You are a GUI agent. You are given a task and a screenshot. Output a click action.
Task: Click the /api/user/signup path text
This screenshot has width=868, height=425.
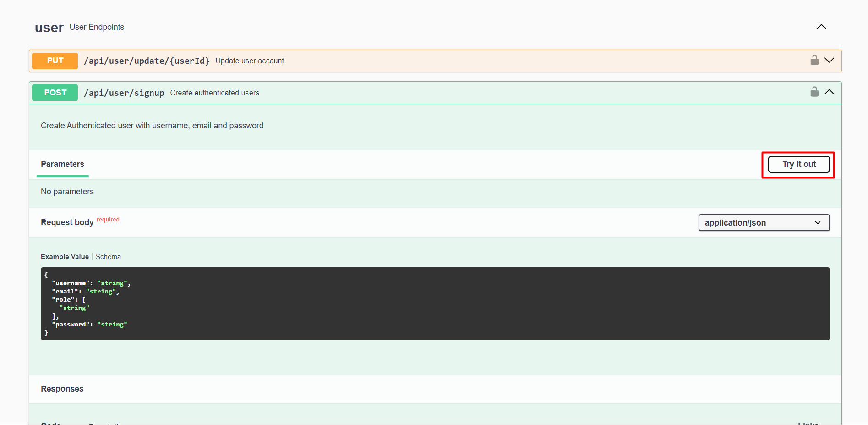pyautogui.click(x=124, y=93)
